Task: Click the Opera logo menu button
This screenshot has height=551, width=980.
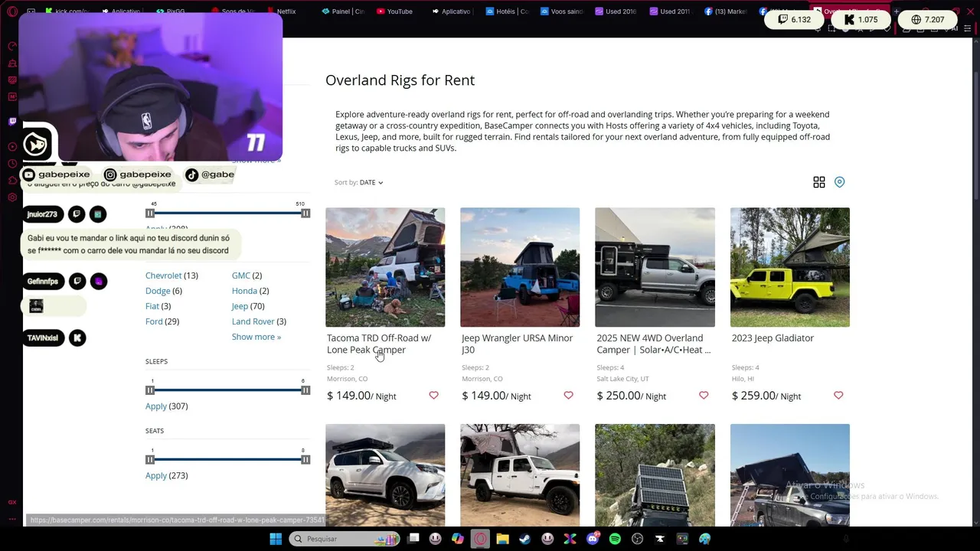Action: [x=12, y=11]
